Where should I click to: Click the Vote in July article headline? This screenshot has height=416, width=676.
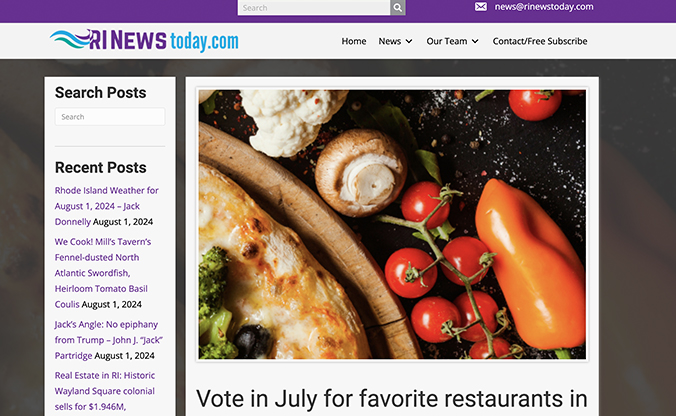[x=391, y=398]
